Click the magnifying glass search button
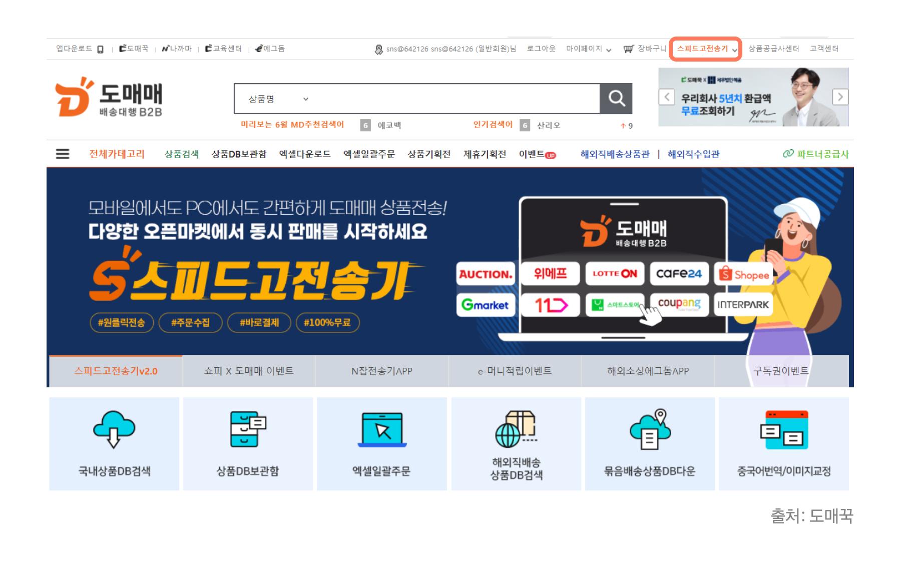The height and width of the screenshot is (588, 901). [616, 99]
